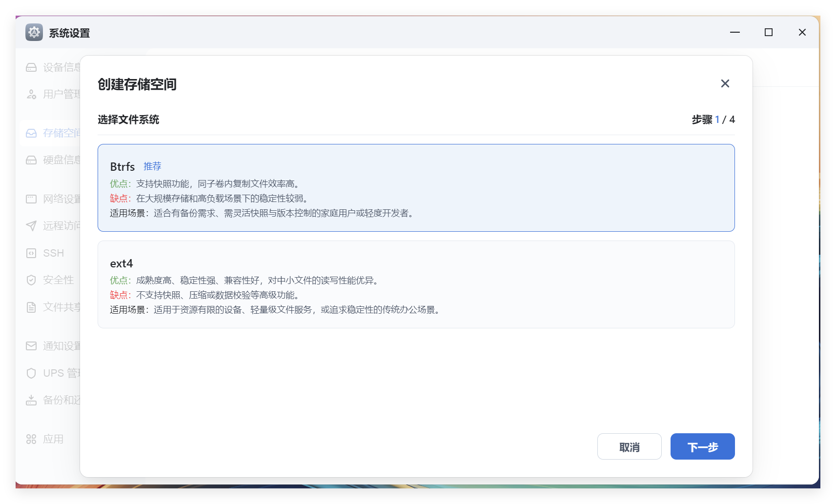Open the SSH settings sidebar icon
The image size is (836, 504).
click(x=31, y=253)
